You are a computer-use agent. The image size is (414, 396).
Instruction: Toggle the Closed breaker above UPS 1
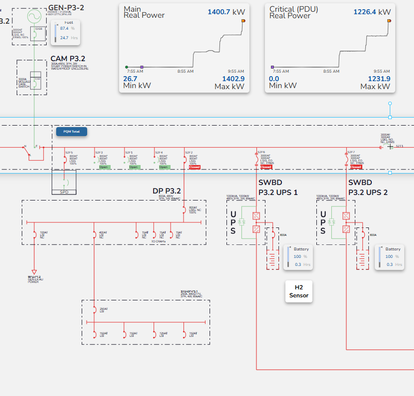click(x=266, y=167)
